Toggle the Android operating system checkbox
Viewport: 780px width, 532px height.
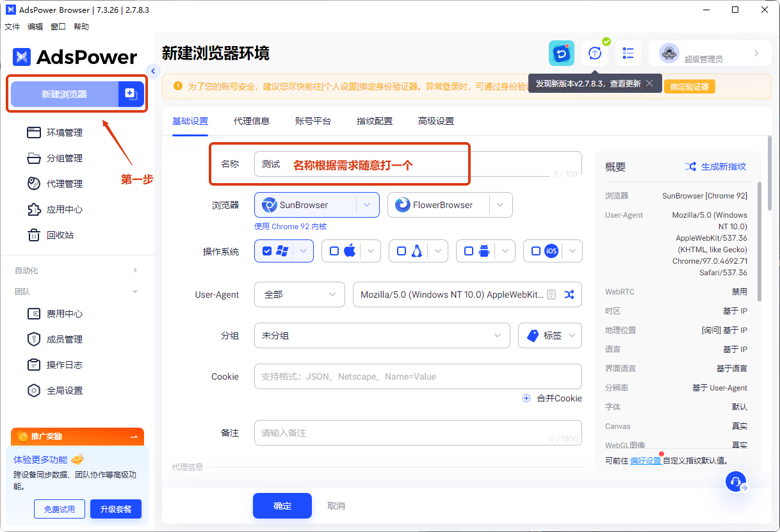pos(469,251)
